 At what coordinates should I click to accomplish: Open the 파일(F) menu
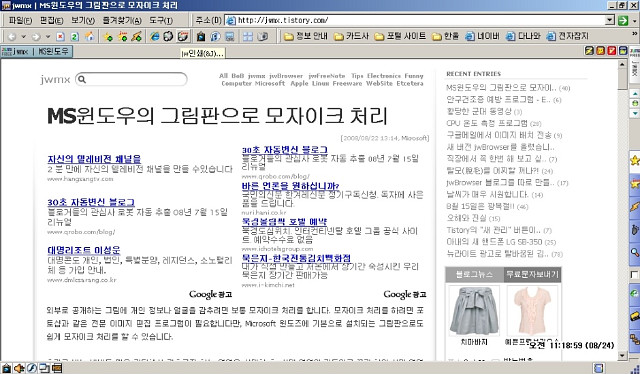[20, 20]
